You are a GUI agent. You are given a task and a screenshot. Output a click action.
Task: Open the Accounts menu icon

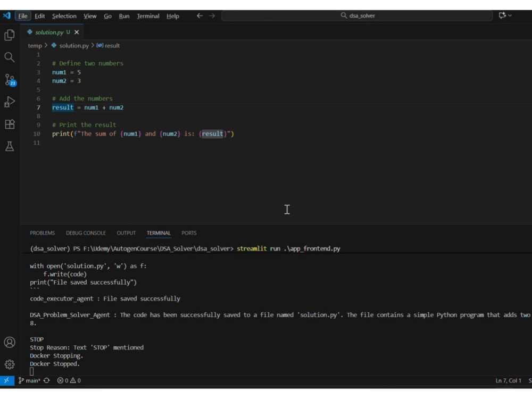[x=10, y=342]
